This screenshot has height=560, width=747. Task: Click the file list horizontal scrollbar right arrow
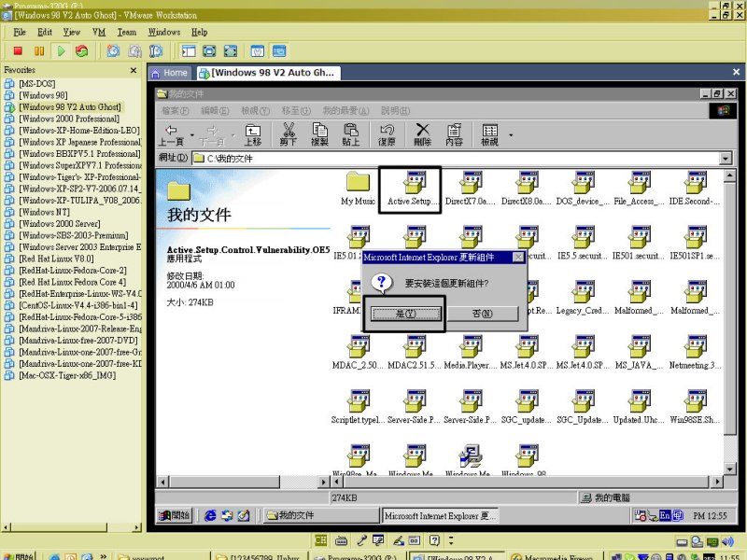point(717,482)
